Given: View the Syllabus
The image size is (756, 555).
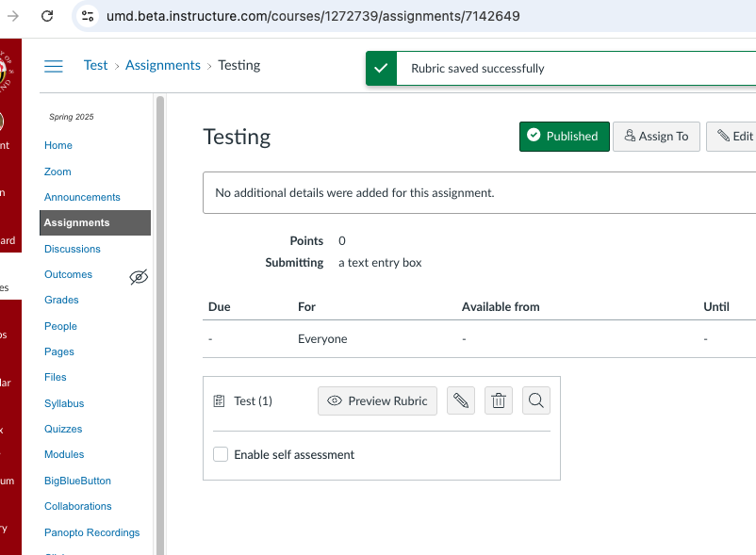Looking at the screenshot, I should (64, 403).
